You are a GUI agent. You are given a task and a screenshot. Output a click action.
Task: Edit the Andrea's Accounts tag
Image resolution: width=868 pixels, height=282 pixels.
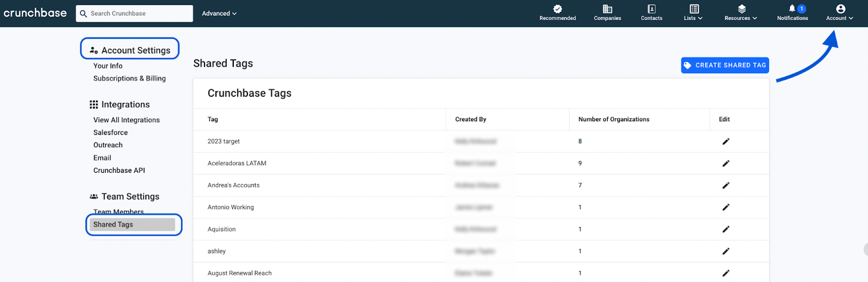click(726, 185)
